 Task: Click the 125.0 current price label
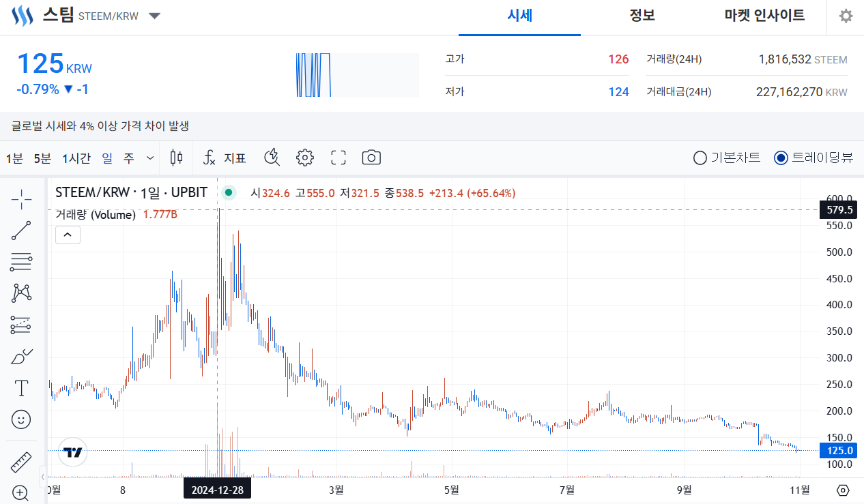coord(838,450)
